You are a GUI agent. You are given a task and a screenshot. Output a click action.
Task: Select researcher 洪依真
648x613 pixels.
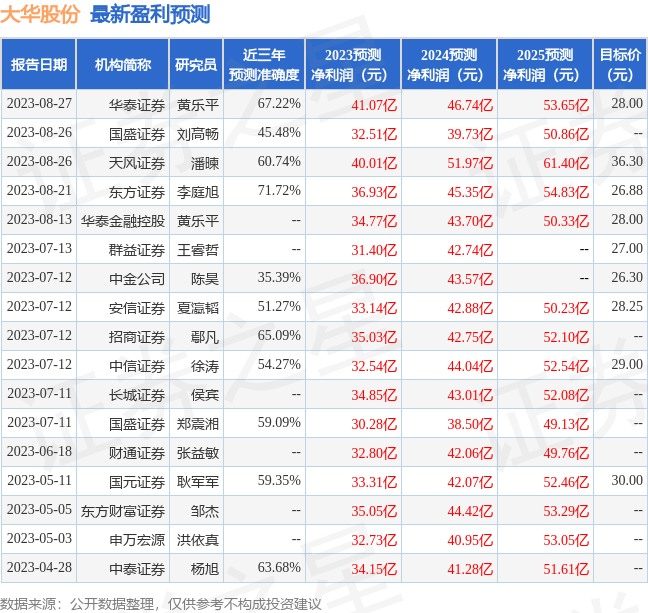point(198,540)
